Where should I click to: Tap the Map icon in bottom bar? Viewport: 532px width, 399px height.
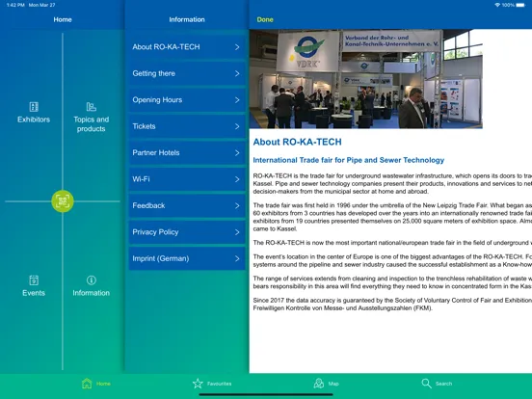319,384
